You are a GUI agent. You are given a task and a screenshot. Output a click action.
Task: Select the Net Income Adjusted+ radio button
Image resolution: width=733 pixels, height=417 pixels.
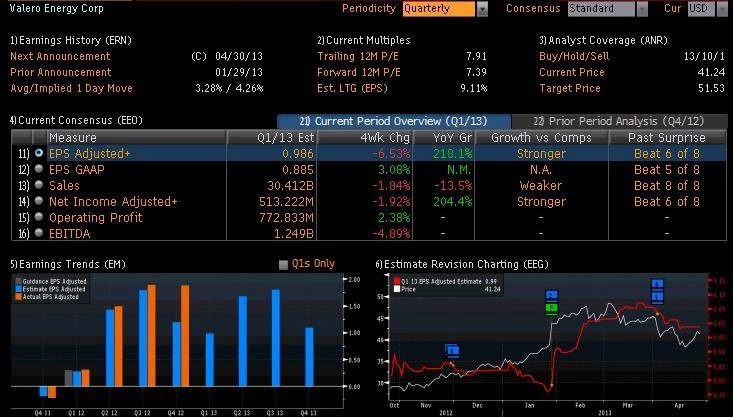tap(39, 201)
